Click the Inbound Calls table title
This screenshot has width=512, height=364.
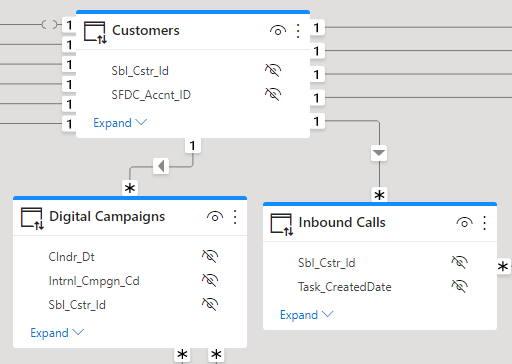(342, 223)
